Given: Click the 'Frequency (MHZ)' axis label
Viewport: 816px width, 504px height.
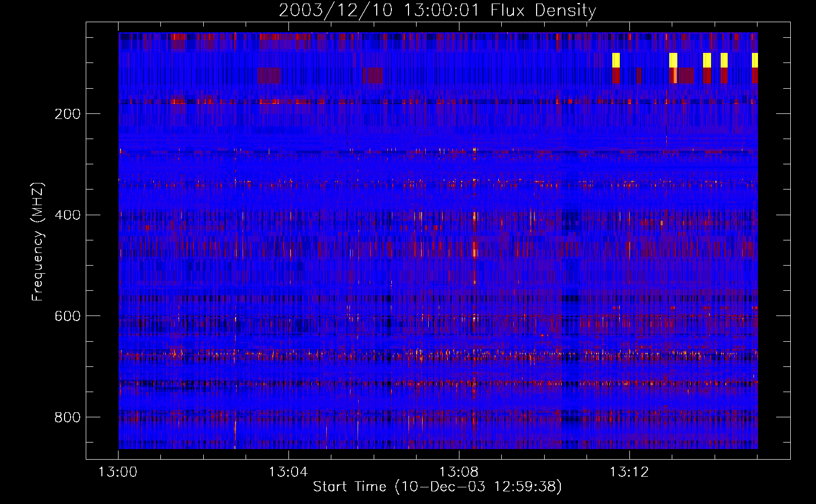Looking at the screenshot, I should click(38, 242).
